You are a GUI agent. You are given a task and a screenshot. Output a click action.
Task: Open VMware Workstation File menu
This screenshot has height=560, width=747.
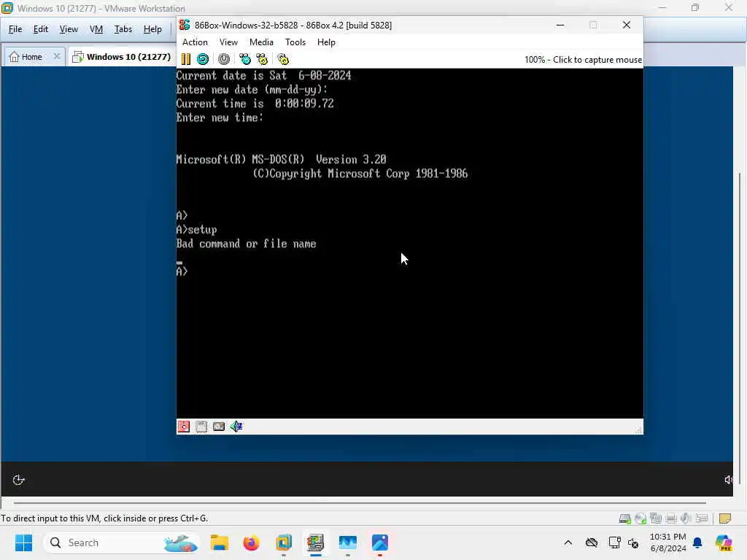click(15, 29)
